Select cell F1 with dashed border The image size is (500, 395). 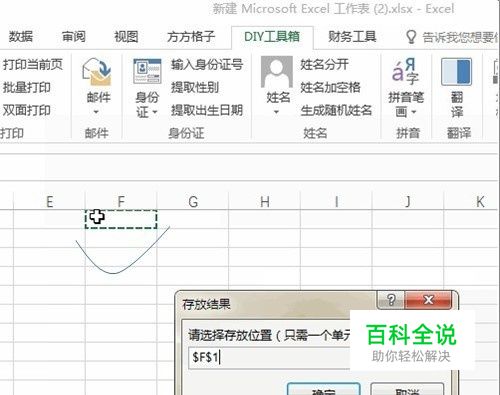(121, 219)
